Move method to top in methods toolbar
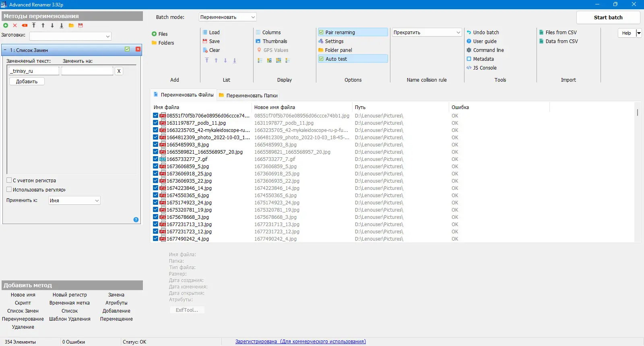Image resolution: width=644 pixels, height=346 pixels. (34, 25)
